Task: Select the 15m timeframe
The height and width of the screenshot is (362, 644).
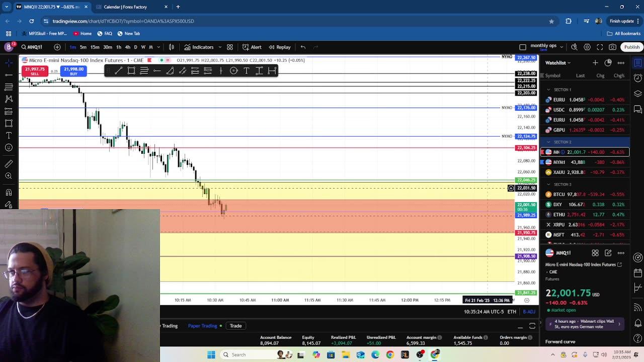Action: click(95, 47)
